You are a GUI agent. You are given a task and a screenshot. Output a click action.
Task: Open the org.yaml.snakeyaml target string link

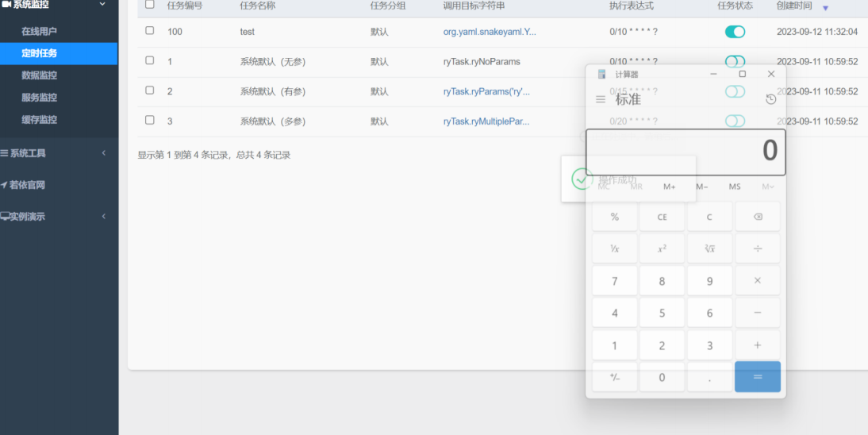pyautogui.click(x=490, y=32)
